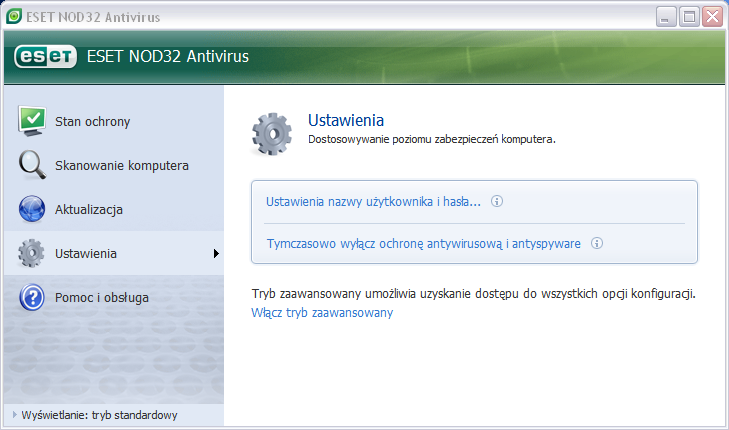This screenshot has height=430, width=729.
Task: Click info icon beside Tymczasowo wyłącz ochronę
Action: click(x=597, y=243)
